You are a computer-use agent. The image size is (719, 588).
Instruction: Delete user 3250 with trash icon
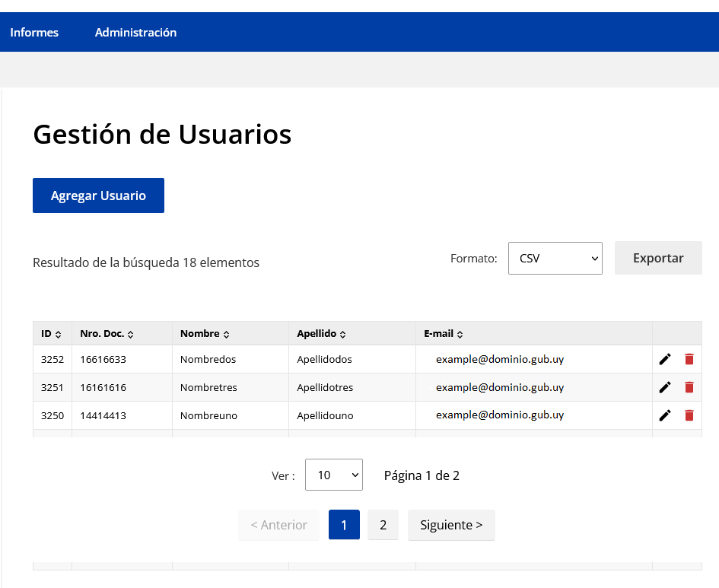689,415
